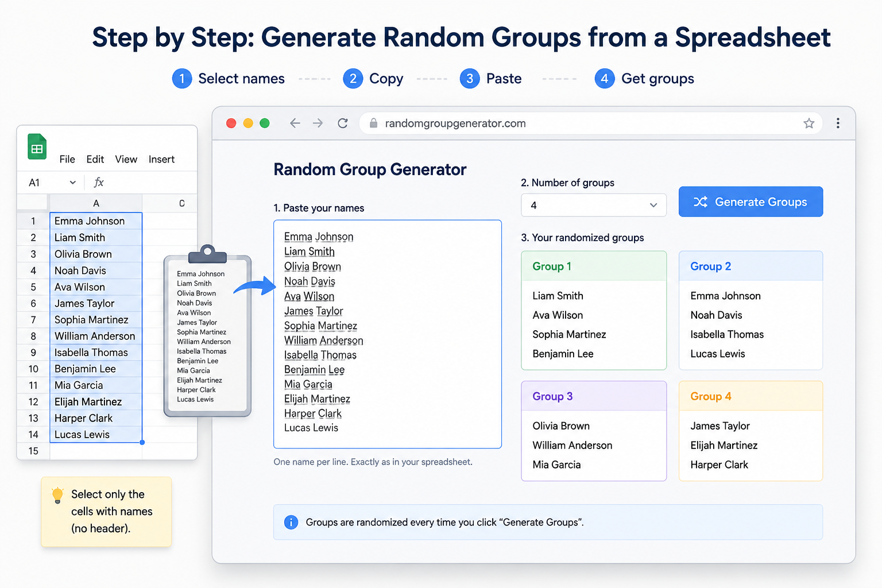The height and width of the screenshot is (588, 882).
Task: Click Lucas Lewis in Group 2
Action: point(718,354)
